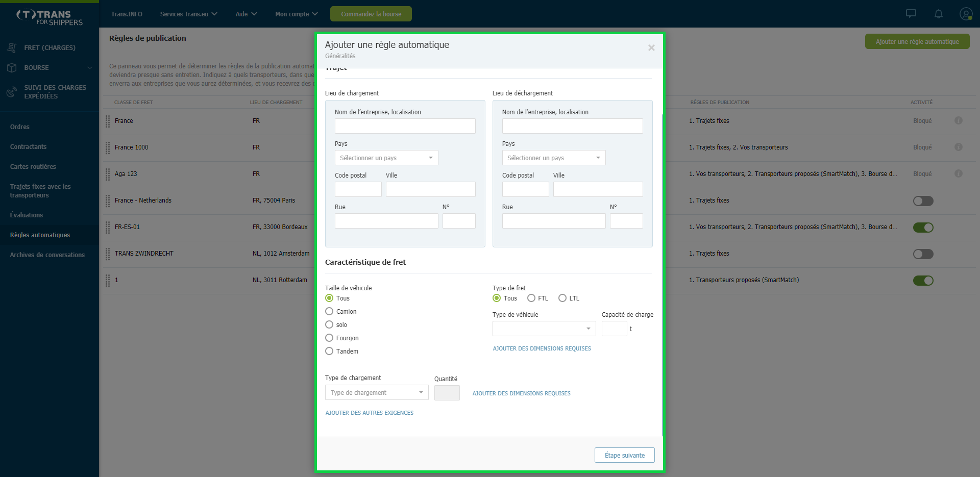The image size is (980, 477).
Task: Grab drag handle of France 1000 row
Action: 108,148
